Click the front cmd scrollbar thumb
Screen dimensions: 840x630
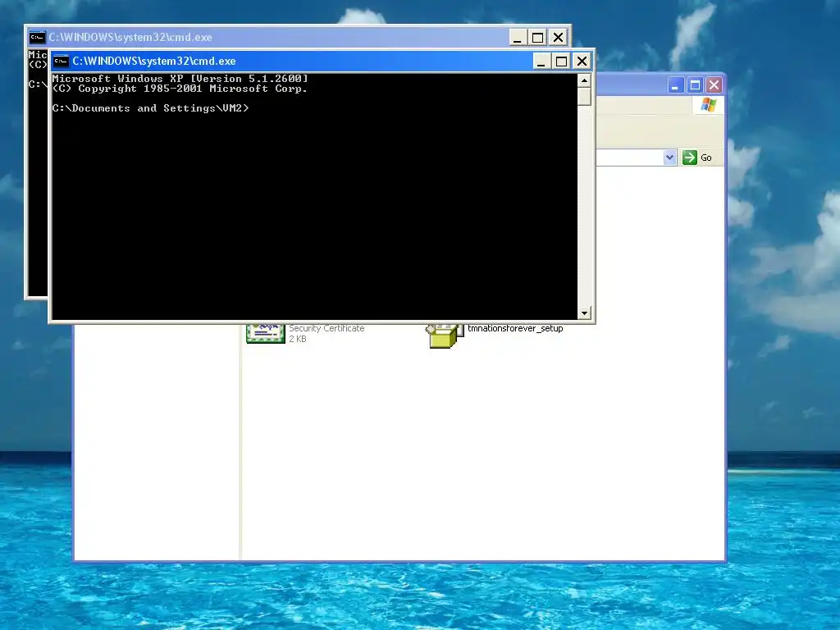pos(584,97)
